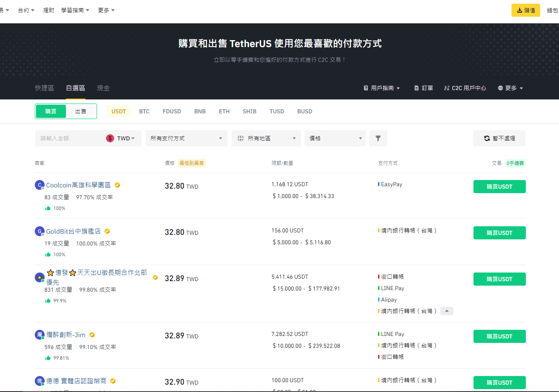Click verified badge next to Coolcoin高雄科學園區
This screenshot has width=559, height=392.
coord(117,185)
